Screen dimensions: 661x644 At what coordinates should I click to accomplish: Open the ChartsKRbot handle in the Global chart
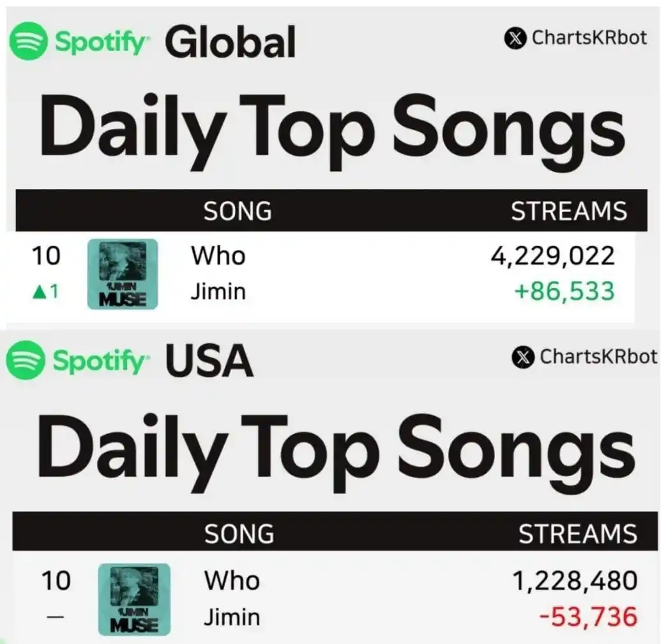tap(589, 38)
